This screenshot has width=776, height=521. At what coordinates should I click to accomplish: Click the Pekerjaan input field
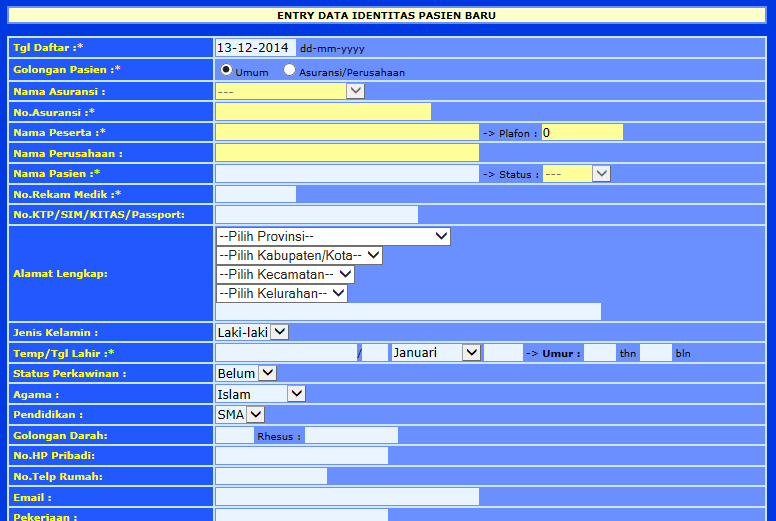pos(301,515)
